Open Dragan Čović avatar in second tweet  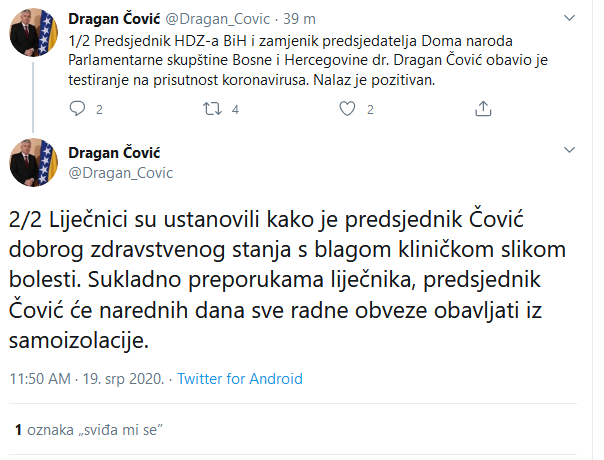pyautogui.click(x=34, y=162)
